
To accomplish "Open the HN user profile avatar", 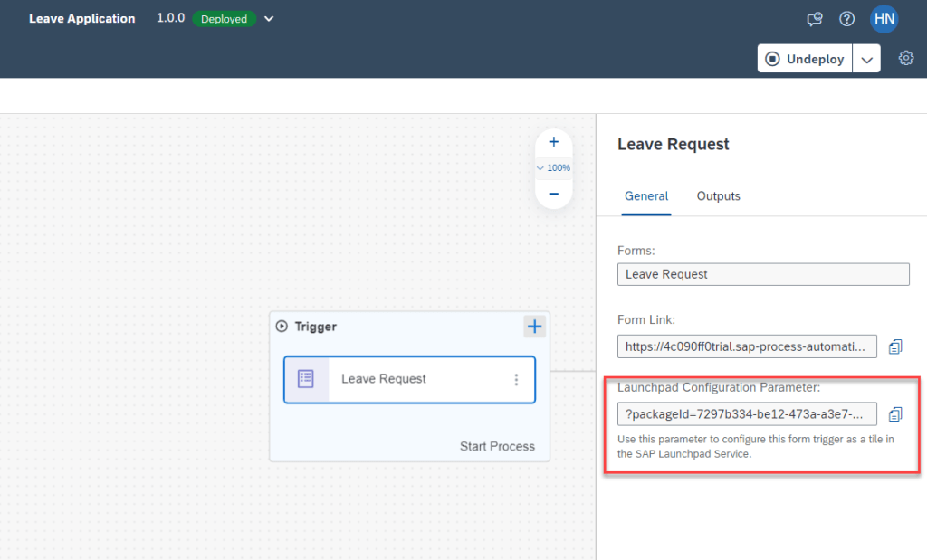I will click(x=884, y=19).
